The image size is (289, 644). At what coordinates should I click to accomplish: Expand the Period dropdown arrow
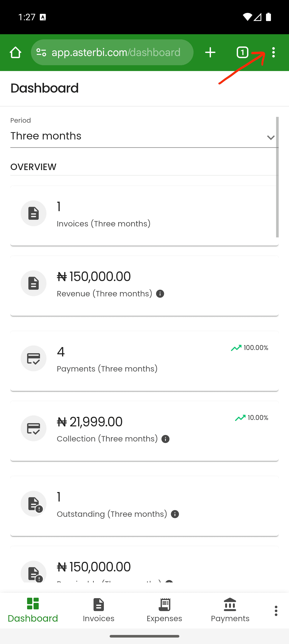(271, 138)
